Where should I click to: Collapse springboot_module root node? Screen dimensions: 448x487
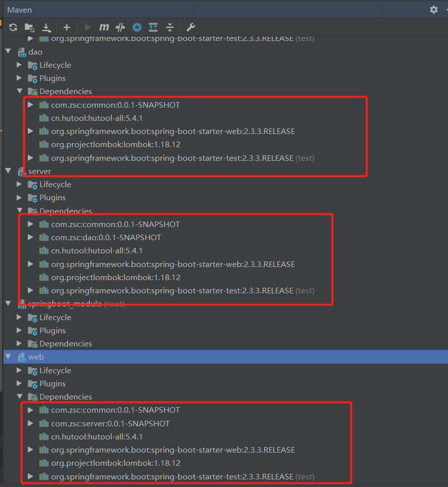(x=9, y=303)
